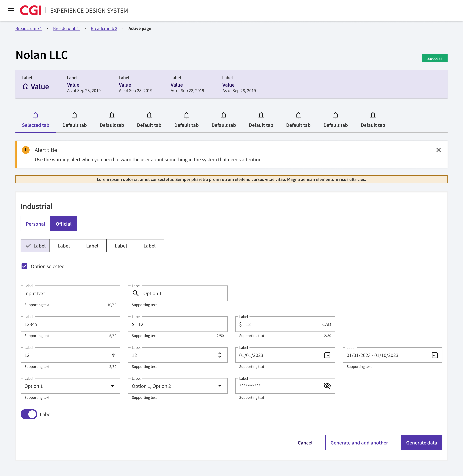Click the 5/50 character counter
This screenshot has height=476, width=463.
tap(113, 336)
